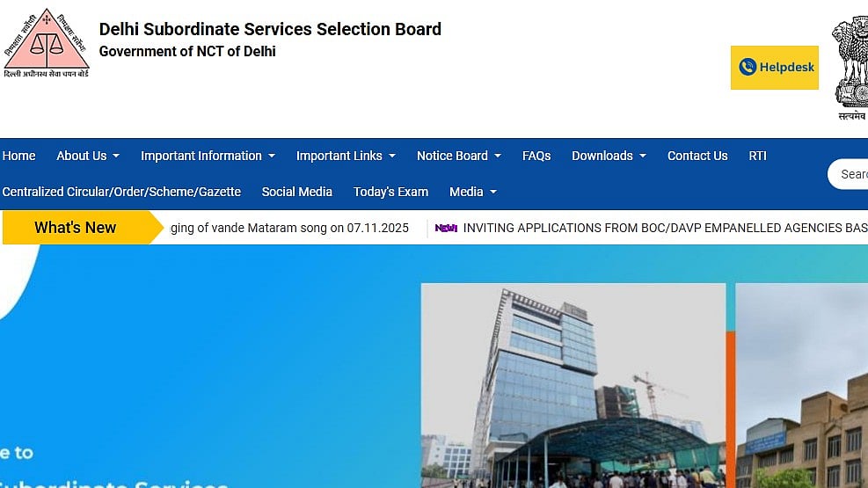Open the glass office building photo

click(x=573, y=385)
